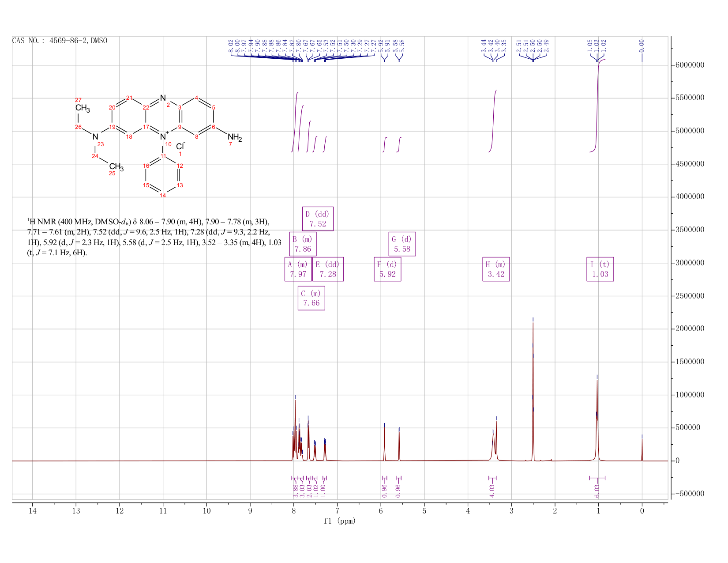The height and width of the screenshot is (563, 728).
Task: Select multiplet box B (m) 7.86
Action: point(303,244)
